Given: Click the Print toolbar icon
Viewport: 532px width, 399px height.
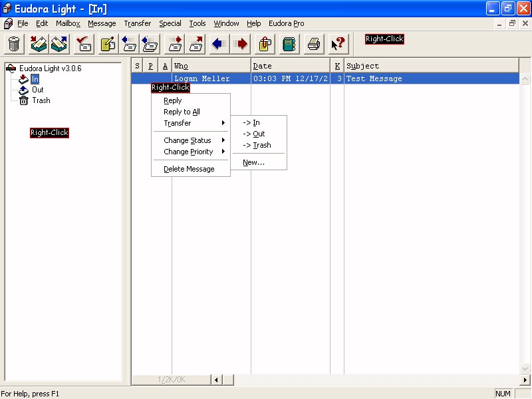Looking at the screenshot, I should (x=313, y=44).
